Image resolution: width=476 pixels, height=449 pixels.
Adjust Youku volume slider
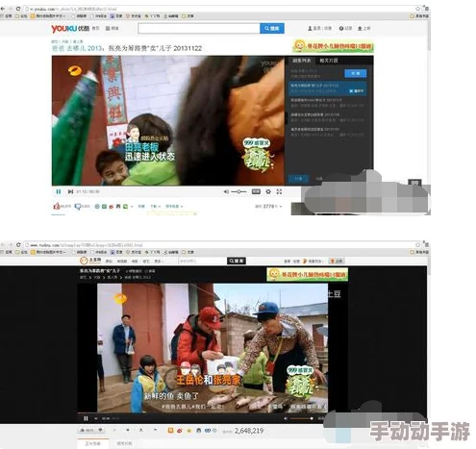[x=239, y=191]
